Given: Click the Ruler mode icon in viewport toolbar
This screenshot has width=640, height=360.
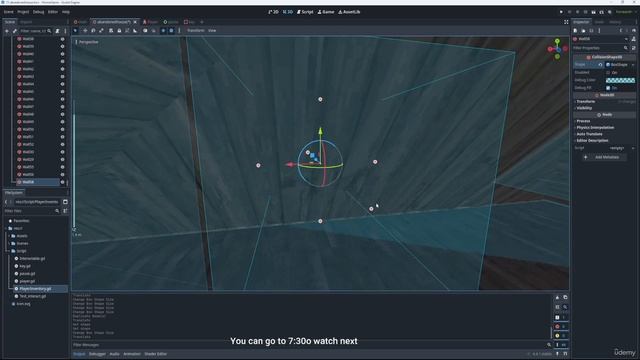Looking at the screenshot, I should 135,31.
